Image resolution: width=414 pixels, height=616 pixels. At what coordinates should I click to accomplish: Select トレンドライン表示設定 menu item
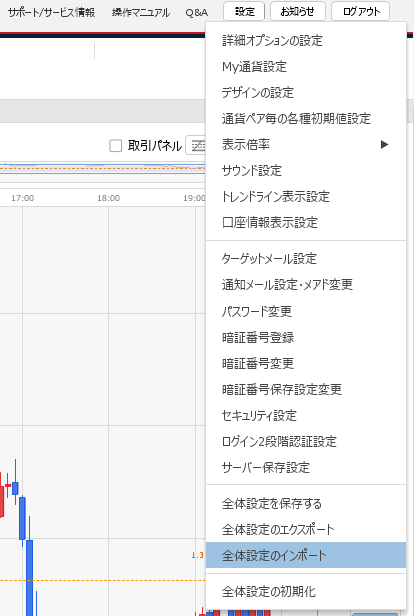click(x=306, y=196)
